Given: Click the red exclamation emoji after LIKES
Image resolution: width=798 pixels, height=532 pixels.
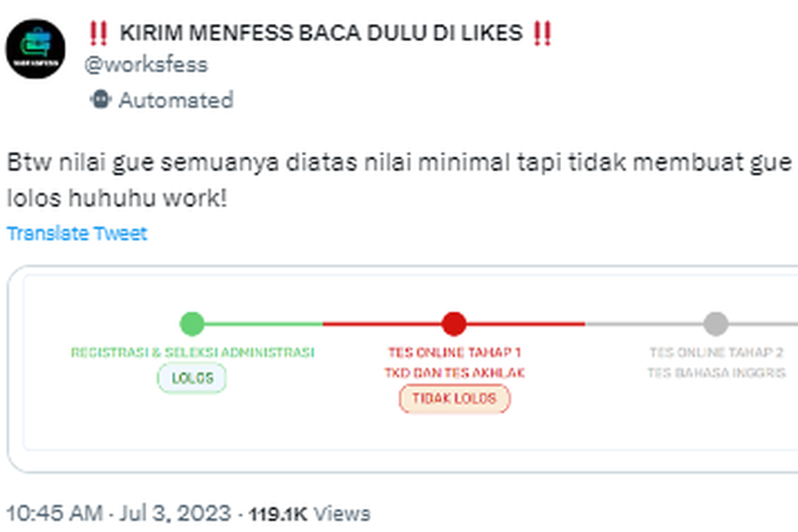Looking at the screenshot, I should (542, 33).
